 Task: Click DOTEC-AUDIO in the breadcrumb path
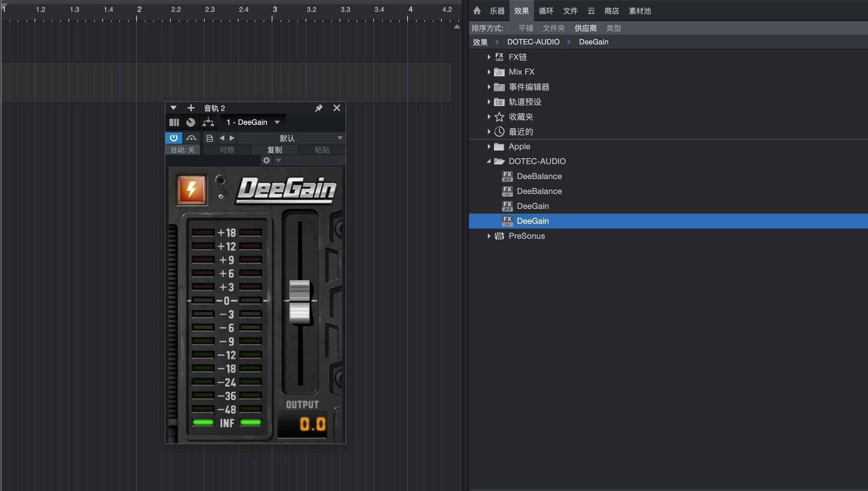pos(533,42)
